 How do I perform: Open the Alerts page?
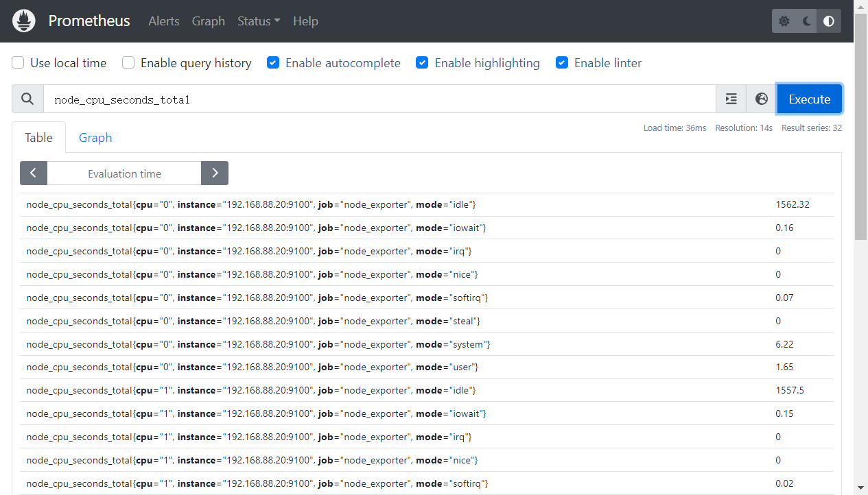point(164,21)
